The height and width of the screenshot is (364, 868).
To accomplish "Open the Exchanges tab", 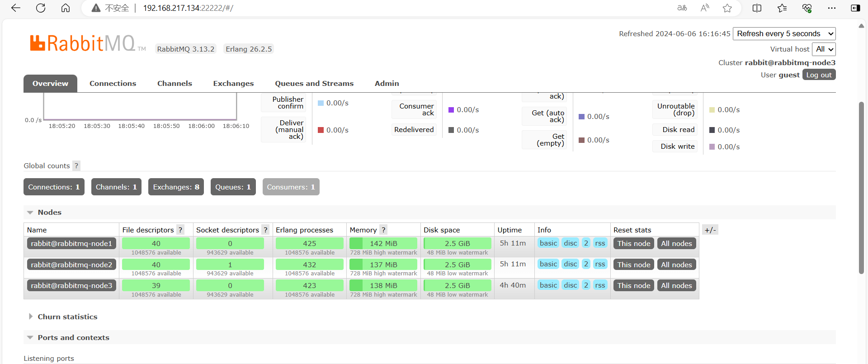I will coord(233,83).
